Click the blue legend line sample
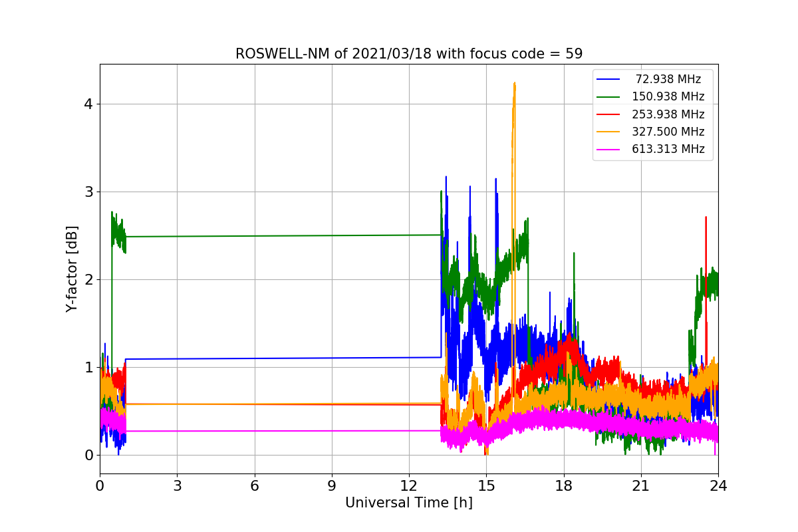Image resolution: width=798 pixels, height=532 pixels. pos(608,79)
